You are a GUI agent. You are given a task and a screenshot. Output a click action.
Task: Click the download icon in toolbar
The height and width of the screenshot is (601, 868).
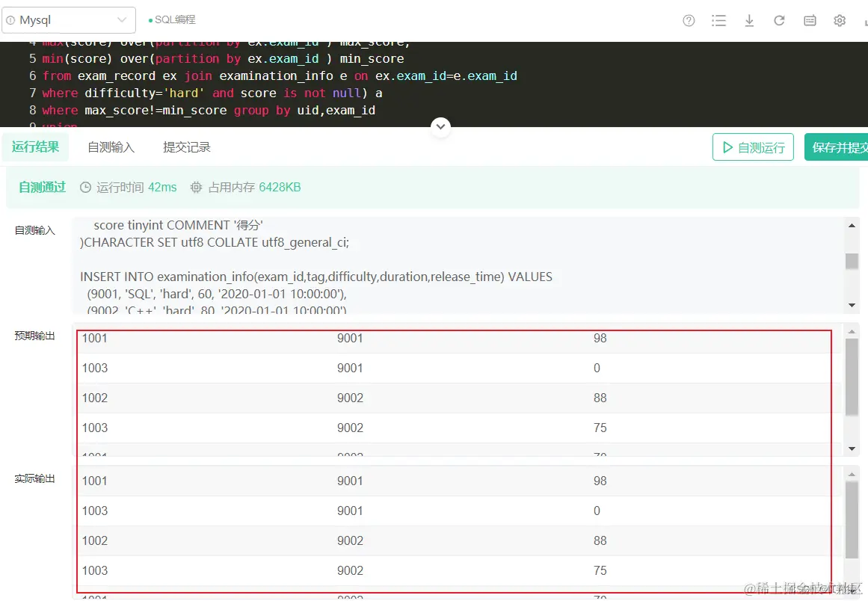click(749, 20)
